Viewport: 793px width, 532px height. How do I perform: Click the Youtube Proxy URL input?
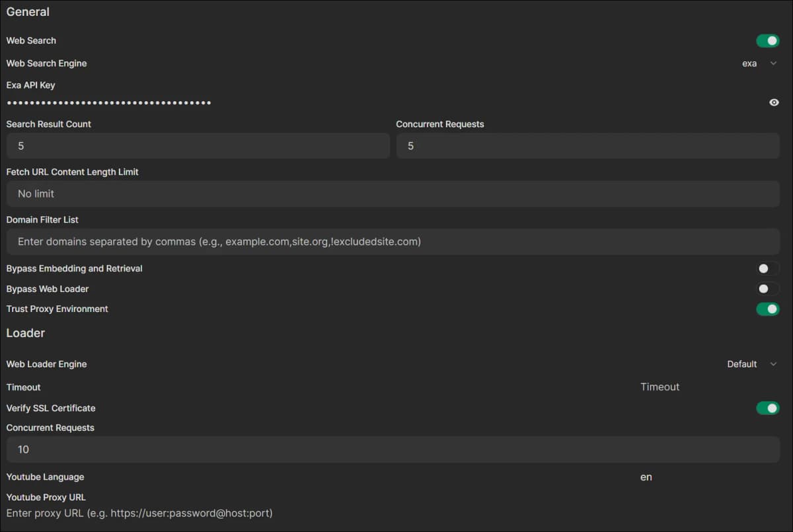tap(393, 513)
